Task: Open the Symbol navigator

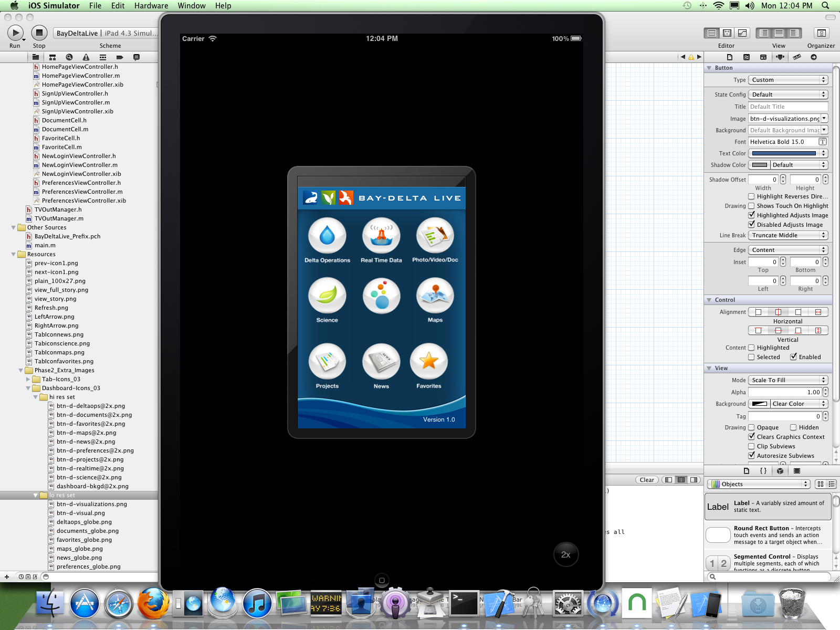Action: (x=52, y=57)
